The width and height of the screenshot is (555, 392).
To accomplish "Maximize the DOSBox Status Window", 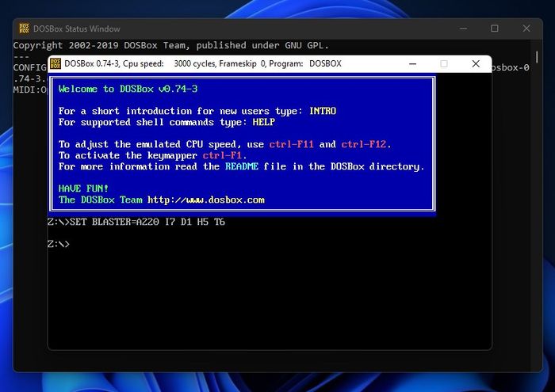I will tap(495, 29).
